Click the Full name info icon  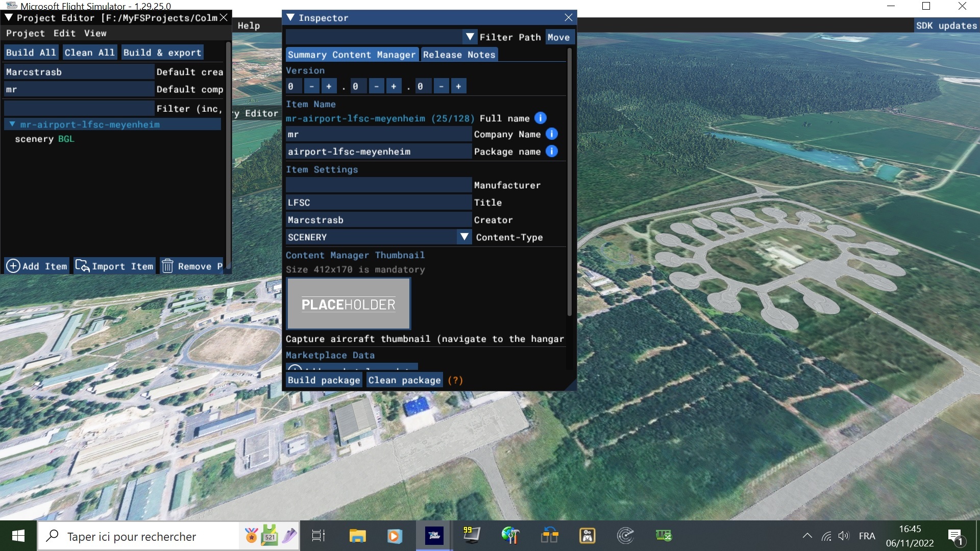[541, 118]
